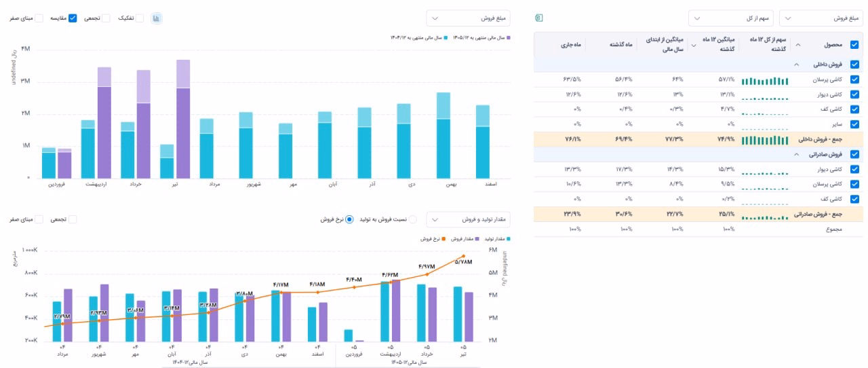Select the نسبت فروش به تولید radio button
Image resolution: width=868 pixels, height=368 pixels.
tap(412, 219)
